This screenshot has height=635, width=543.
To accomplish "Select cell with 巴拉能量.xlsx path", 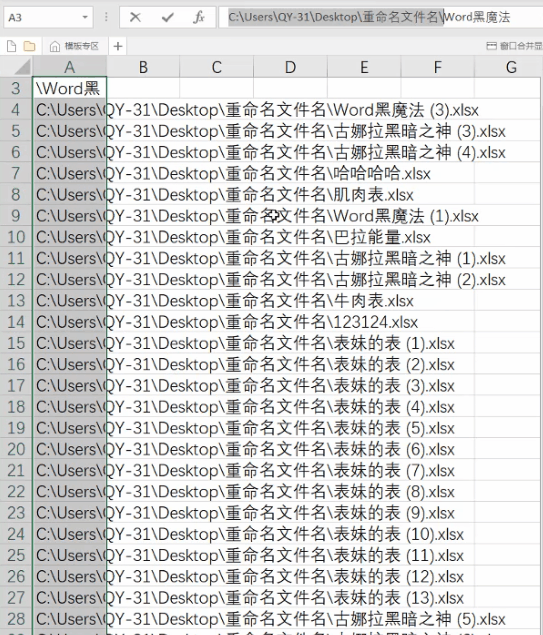I will 70,237.
